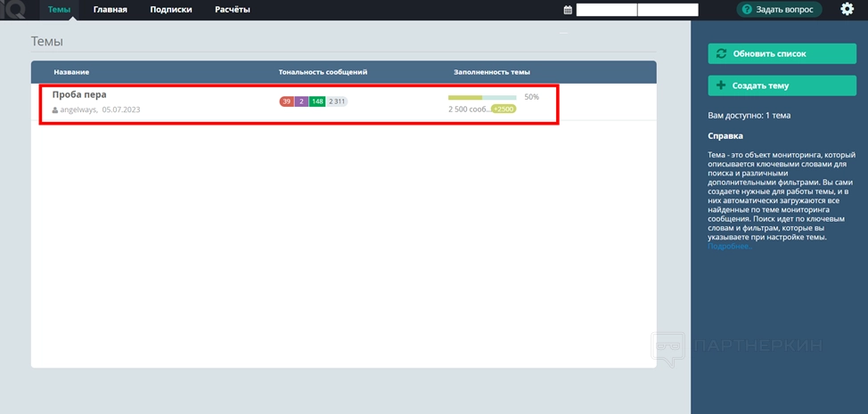The height and width of the screenshot is (414, 868).
Task: Click the calendar icon beside date fields
Action: coord(568,10)
